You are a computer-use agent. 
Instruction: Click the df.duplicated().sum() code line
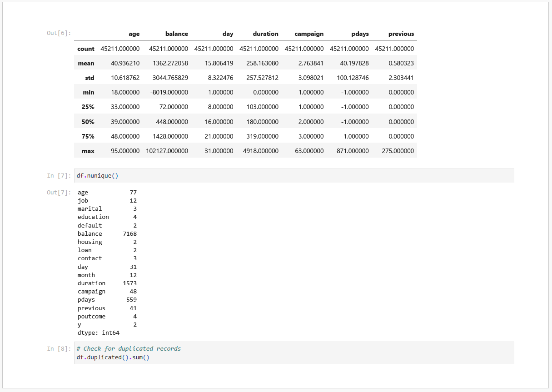113,357
